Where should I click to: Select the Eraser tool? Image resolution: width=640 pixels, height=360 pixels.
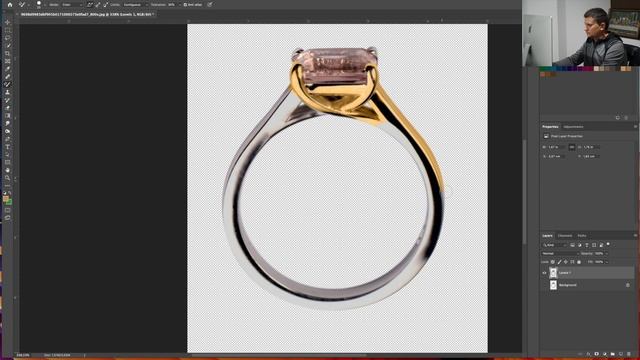[7, 108]
